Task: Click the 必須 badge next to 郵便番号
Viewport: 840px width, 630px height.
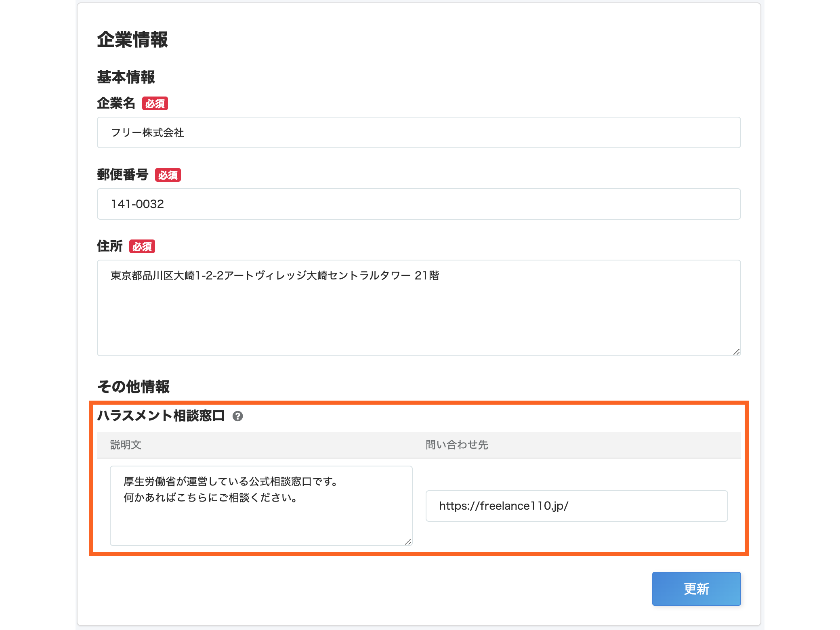Action: click(168, 175)
